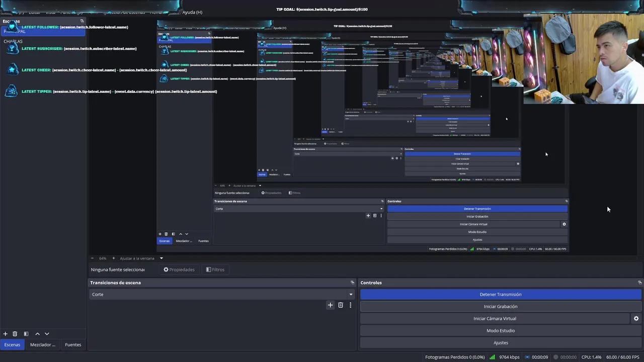Image resolution: width=644 pixels, height=362 pixels.
Task: Switch to the Mezclador tab
Action: 43,345
